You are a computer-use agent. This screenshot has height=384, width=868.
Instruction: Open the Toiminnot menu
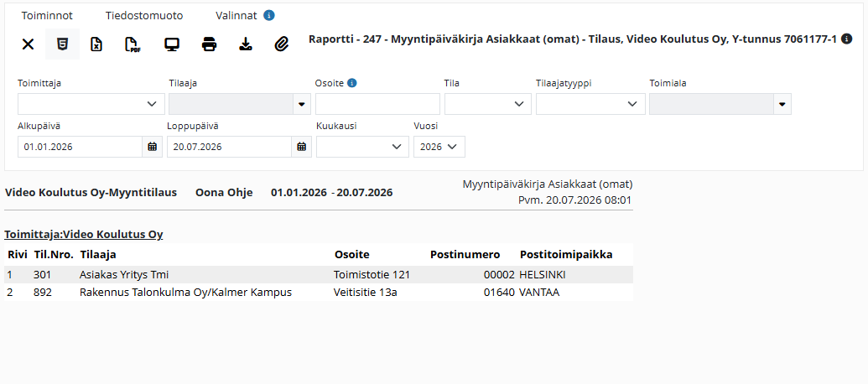[x=47, y=15]
